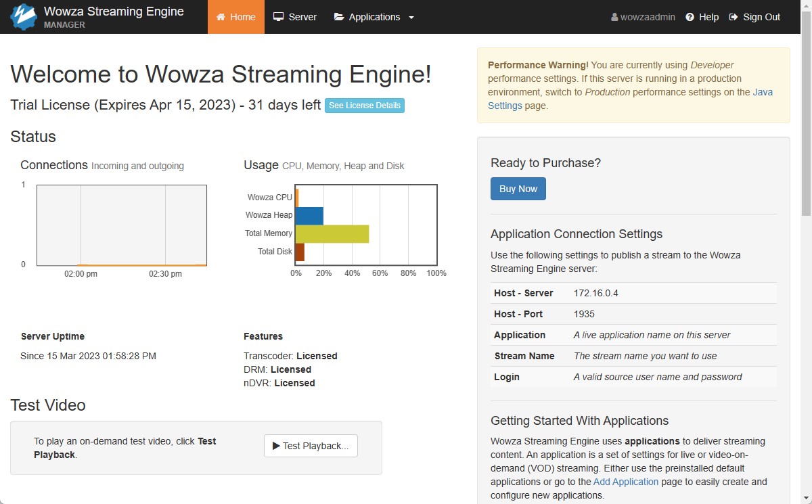Select the Home house icon
The width and height of the screenshot is (812, 504).
click(x=221, y=17)
